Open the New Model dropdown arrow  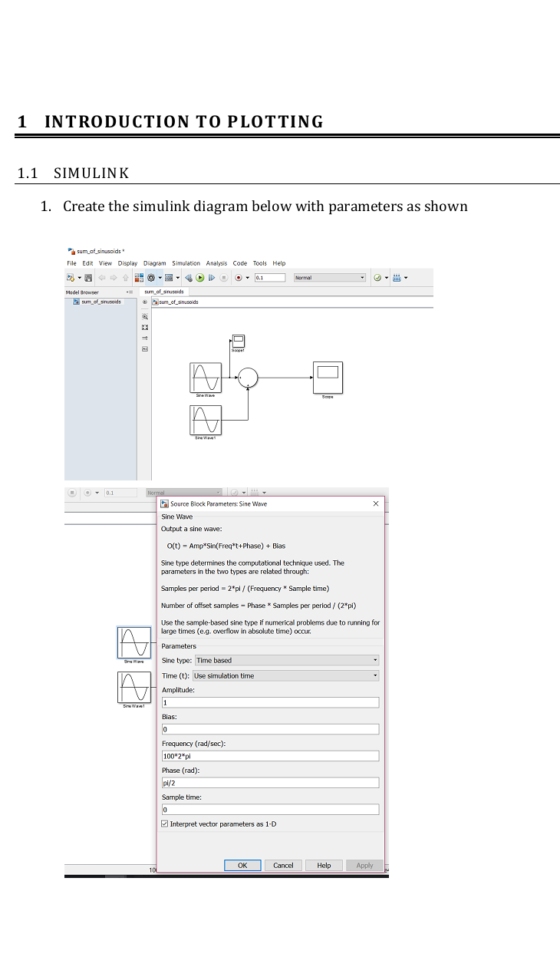coord(80,277)
